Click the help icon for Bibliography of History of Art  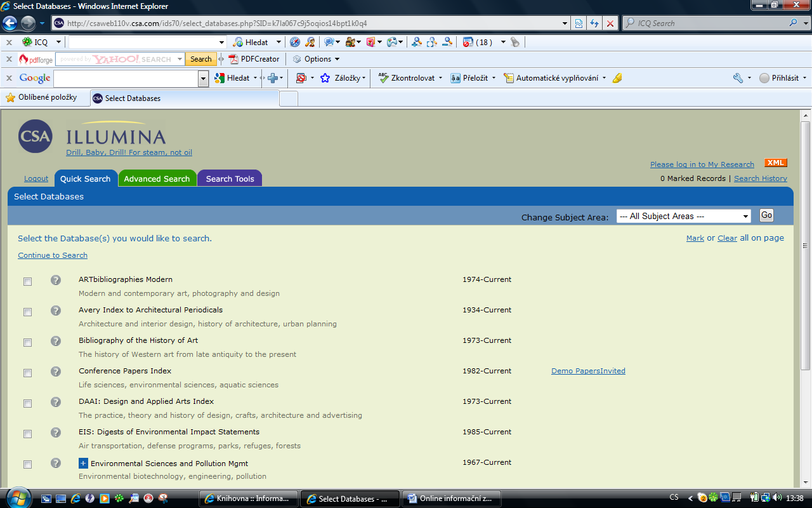click(x=56, y=341)
